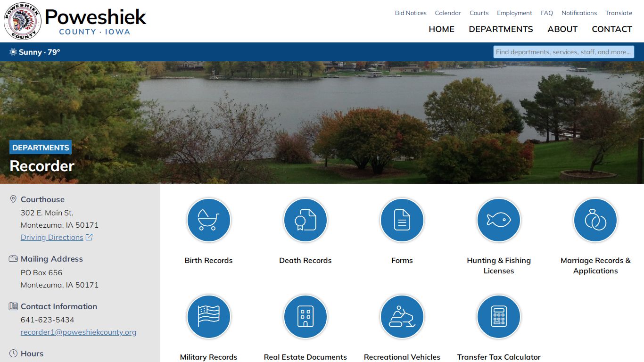Focus the site search field
Image resolution: width=644 pixels, height=362 pixels.
coord(564,52)
